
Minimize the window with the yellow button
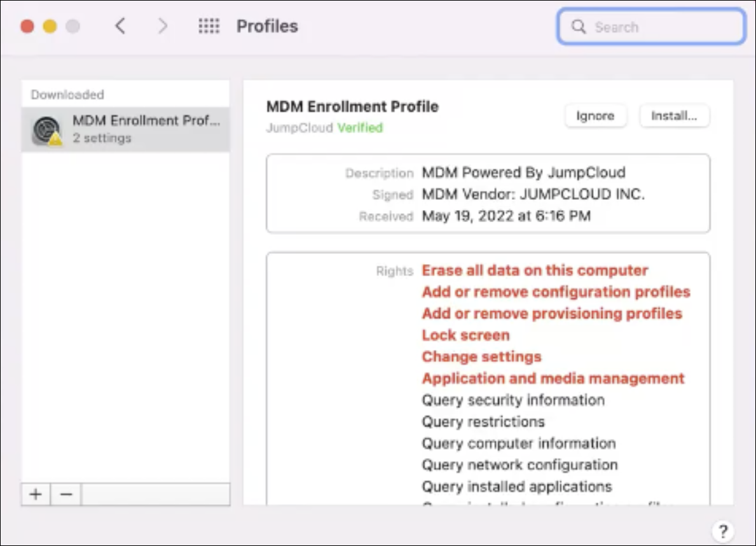click(50, 26)
